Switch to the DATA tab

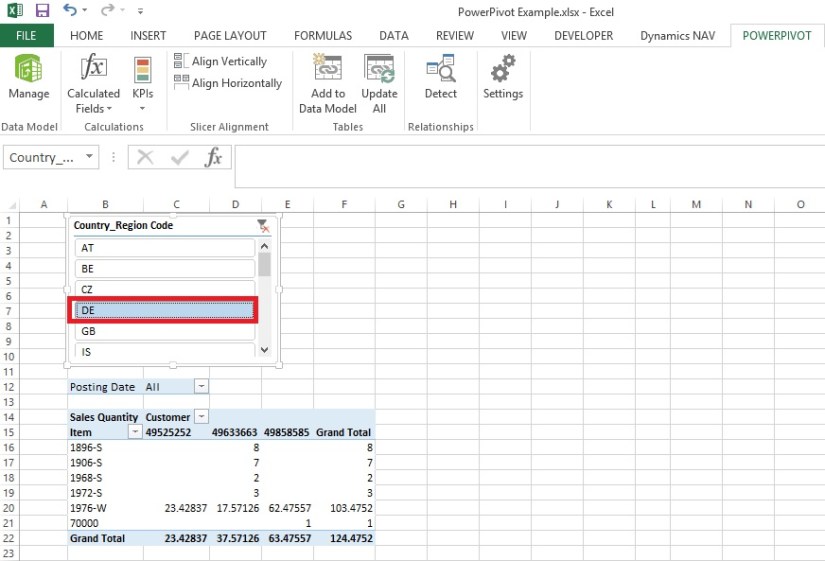point(394,36)
